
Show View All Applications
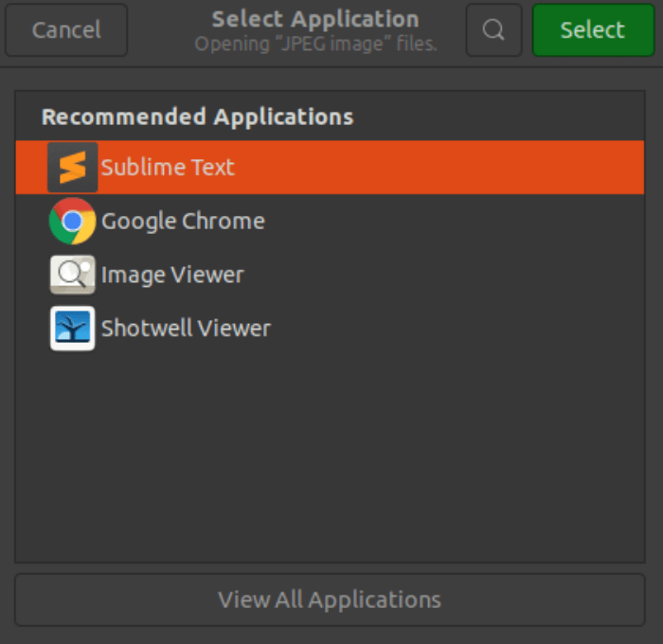click(330, 599)
